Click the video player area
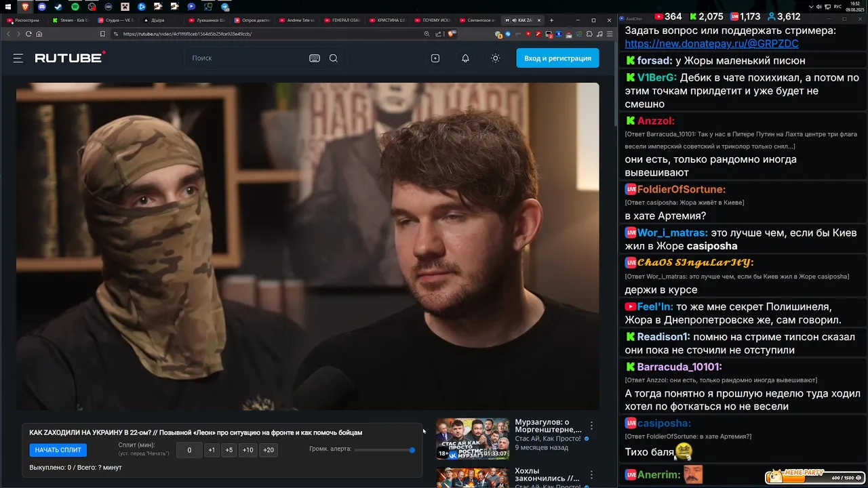868x488 pixels. 307,246
